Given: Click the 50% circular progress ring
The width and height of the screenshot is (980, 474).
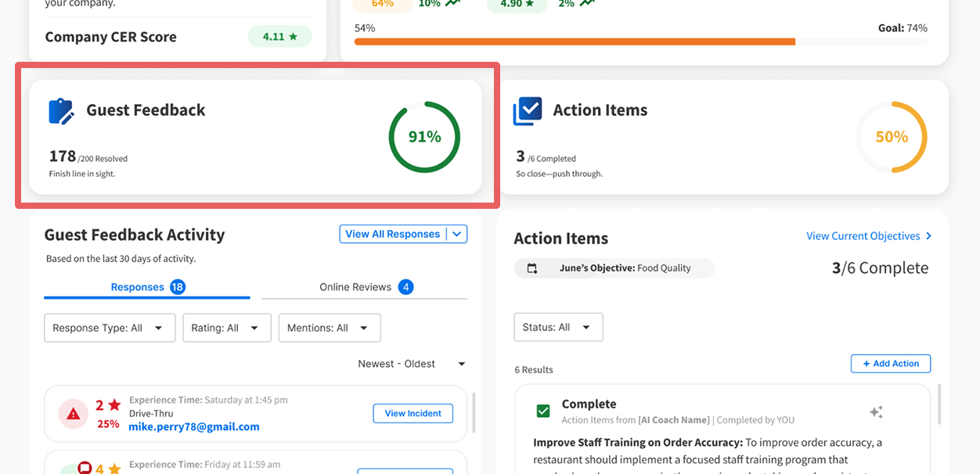Looking at the screenshot, I should pos(892,137).
